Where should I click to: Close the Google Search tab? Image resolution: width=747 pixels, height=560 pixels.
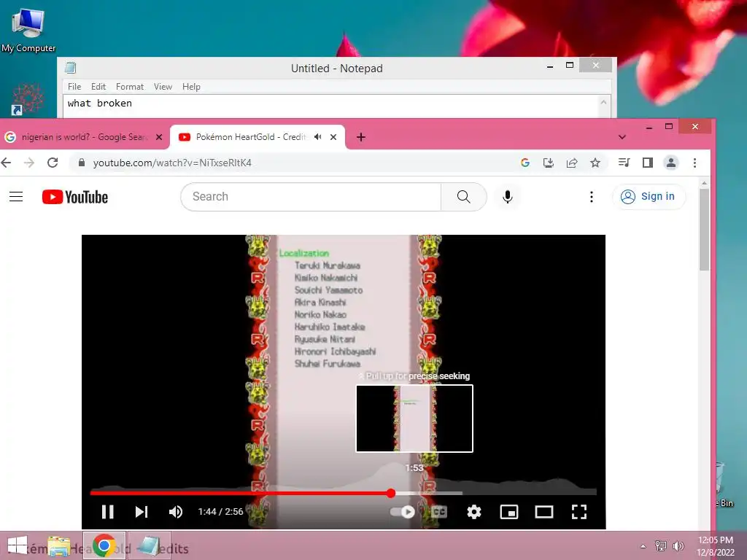159,137
